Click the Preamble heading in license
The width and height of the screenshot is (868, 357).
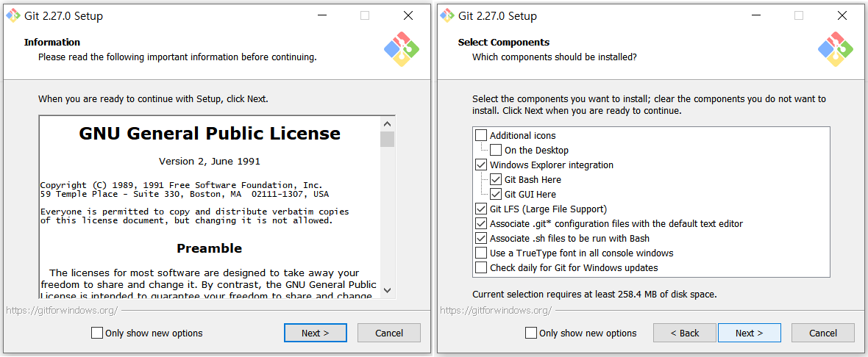209,248
